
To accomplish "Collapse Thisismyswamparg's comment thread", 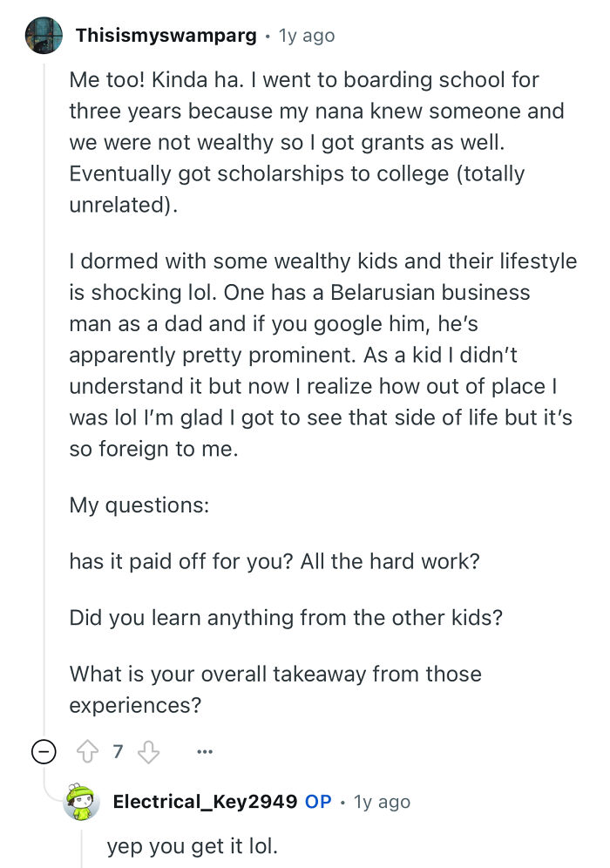I will [43, 750].
